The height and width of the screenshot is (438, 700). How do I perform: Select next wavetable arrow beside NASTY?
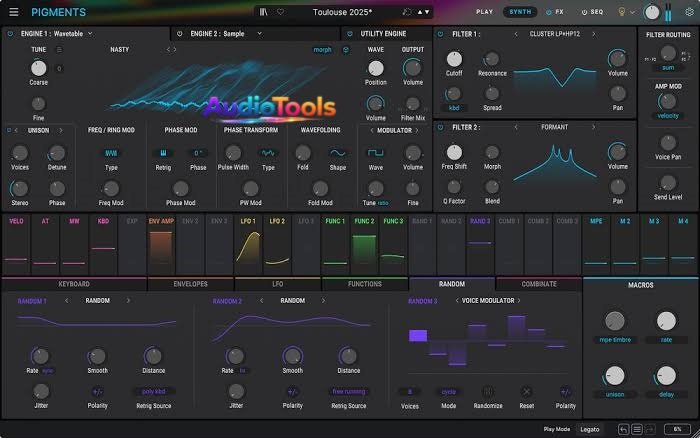point(175,50)
